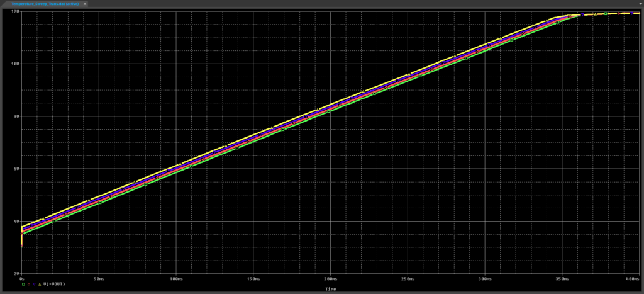Click the green square legend marker

click(x=23, y=285)
